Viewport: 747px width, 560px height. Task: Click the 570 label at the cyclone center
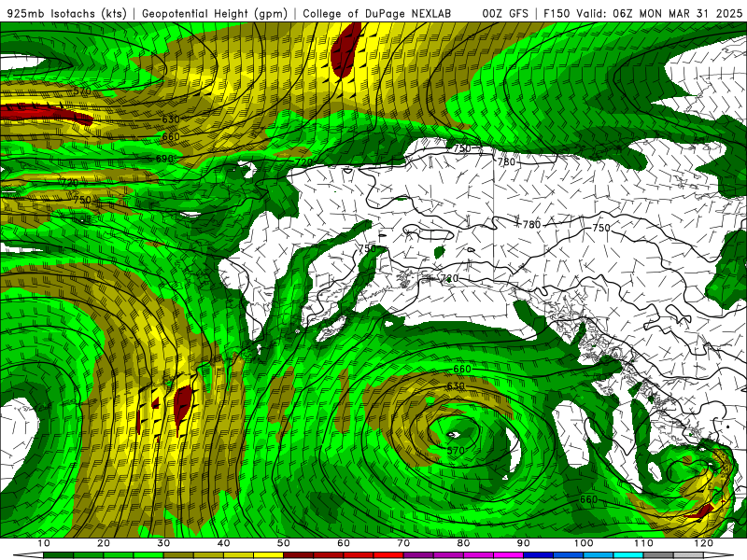(x=456, y=450)
